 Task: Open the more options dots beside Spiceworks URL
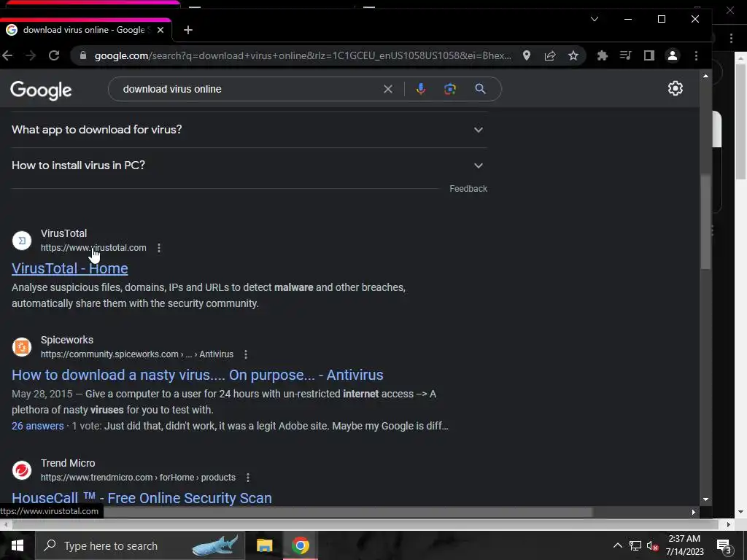pyautogui.click(x=246, y=354)
